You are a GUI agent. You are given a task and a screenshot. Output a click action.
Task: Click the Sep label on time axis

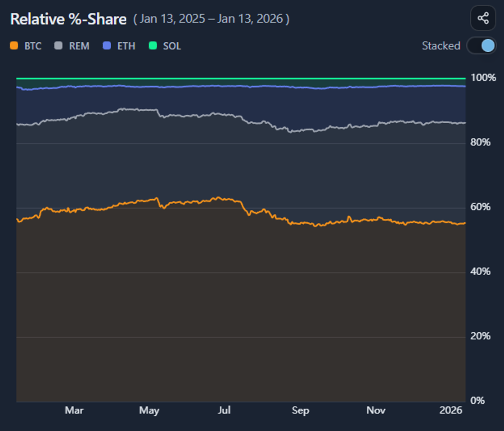[x=301, y=410]
